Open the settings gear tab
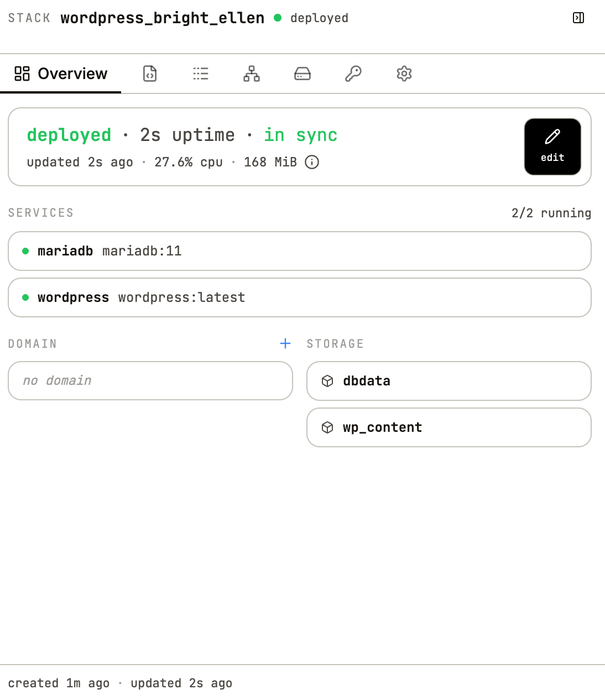Screen dimensions: 605x700 pos(404,74)
